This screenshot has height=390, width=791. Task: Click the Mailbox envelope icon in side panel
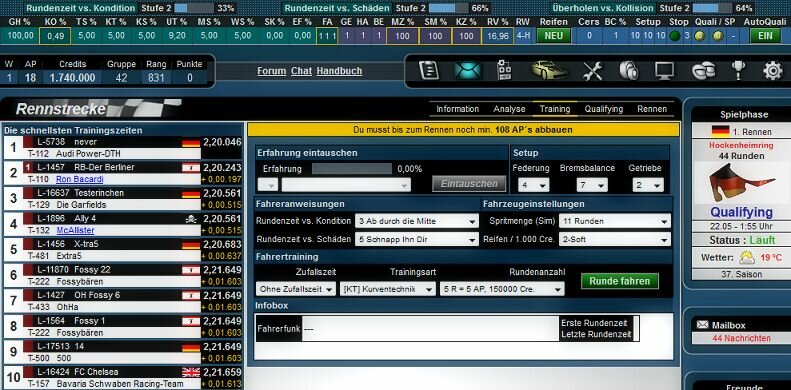[x=702, y=324]
